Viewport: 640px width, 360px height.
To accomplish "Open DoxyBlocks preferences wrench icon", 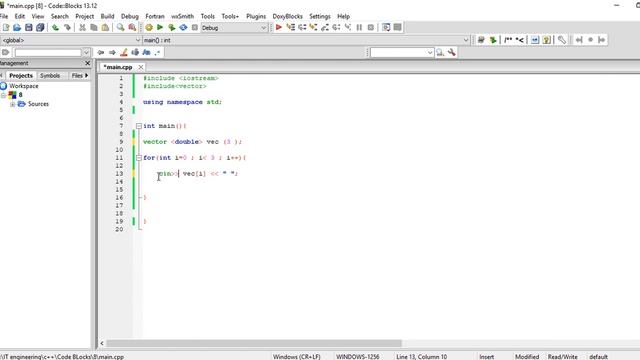I will tap(562, 40).
